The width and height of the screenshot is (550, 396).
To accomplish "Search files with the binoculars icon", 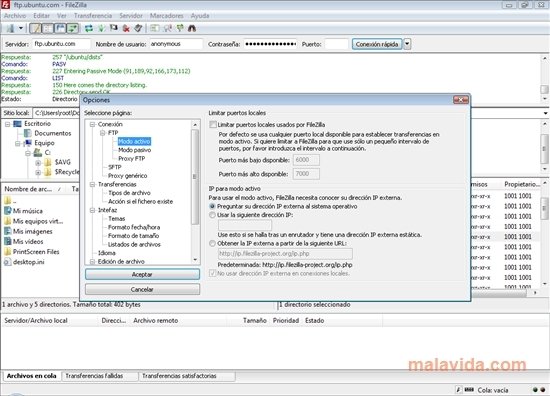I will click(x=192, y=28).
